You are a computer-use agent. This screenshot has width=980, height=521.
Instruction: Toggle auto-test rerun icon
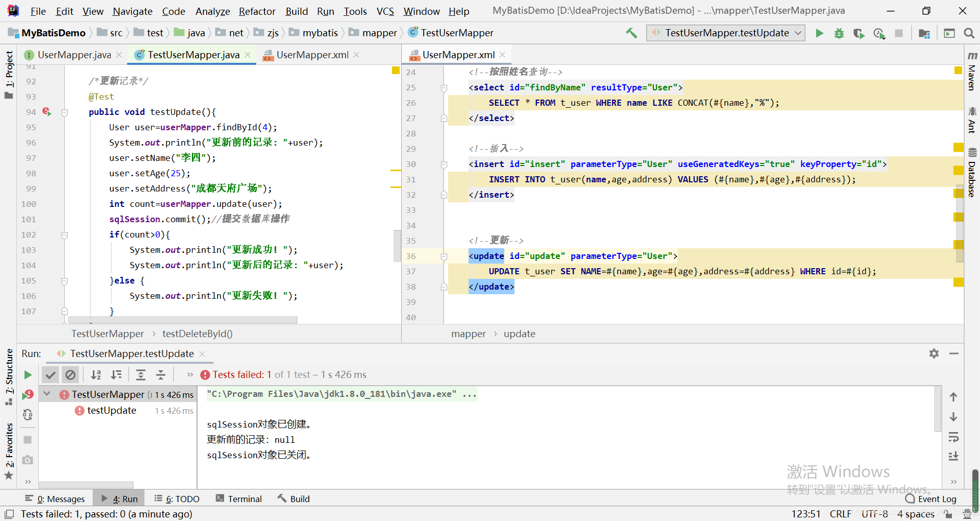pyautogui.click(x=28, y=415)
